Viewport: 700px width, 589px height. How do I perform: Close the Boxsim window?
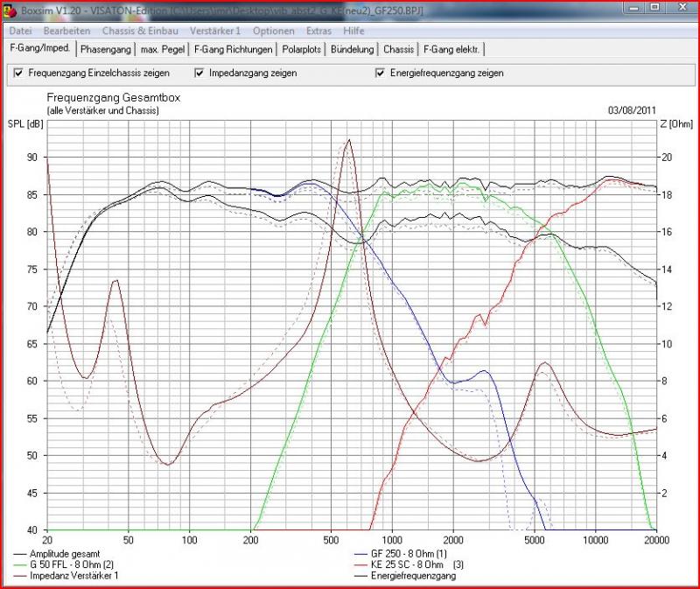click(682, 7)
